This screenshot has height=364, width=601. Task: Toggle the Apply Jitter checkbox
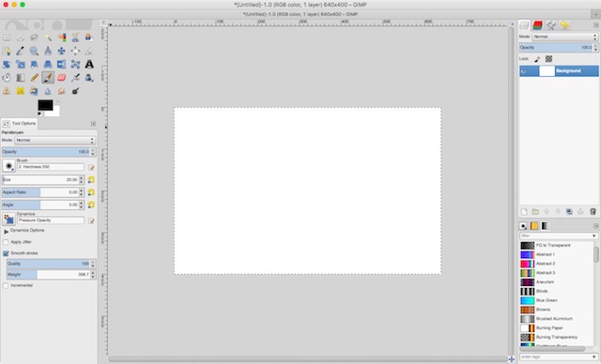point(6,242)
